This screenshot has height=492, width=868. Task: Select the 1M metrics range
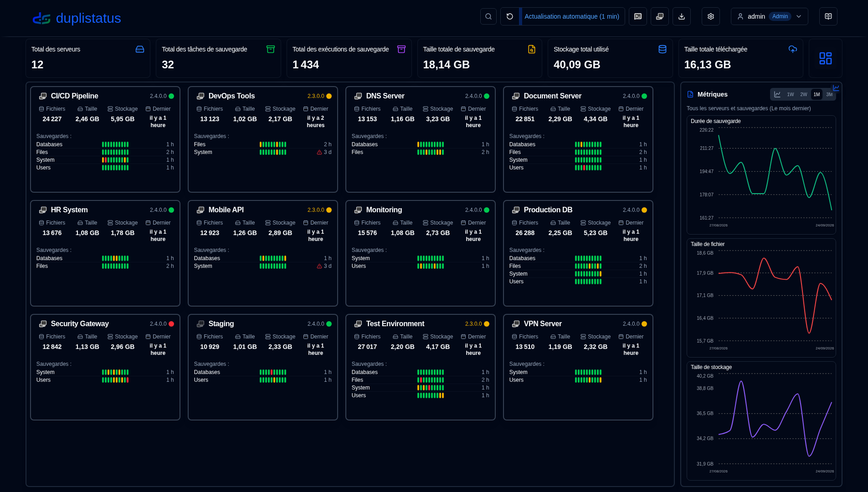pos(817,94)
